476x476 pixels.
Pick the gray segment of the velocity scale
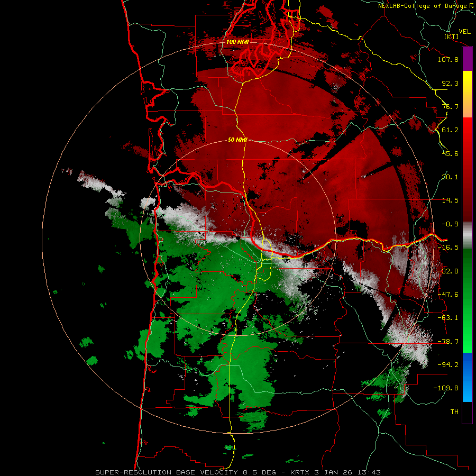click(x=467, y=235)
